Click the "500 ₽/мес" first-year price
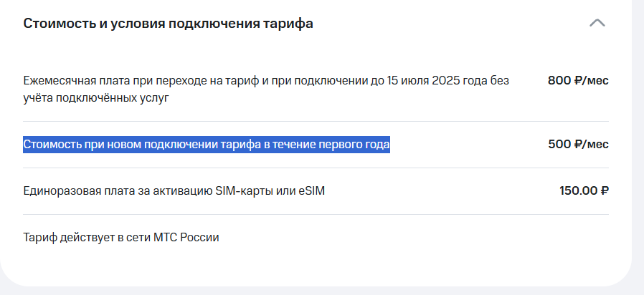 tap(578, 145)
